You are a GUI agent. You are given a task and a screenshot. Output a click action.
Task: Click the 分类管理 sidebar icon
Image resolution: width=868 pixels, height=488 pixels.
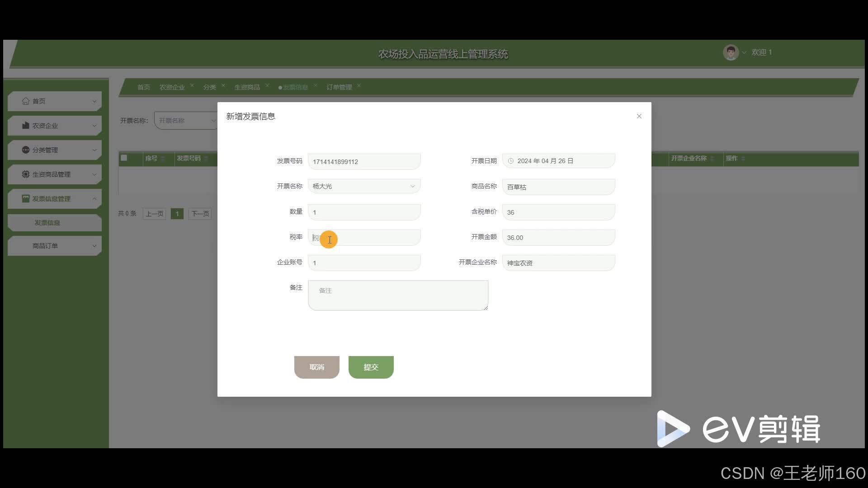(x=26, y=150)
